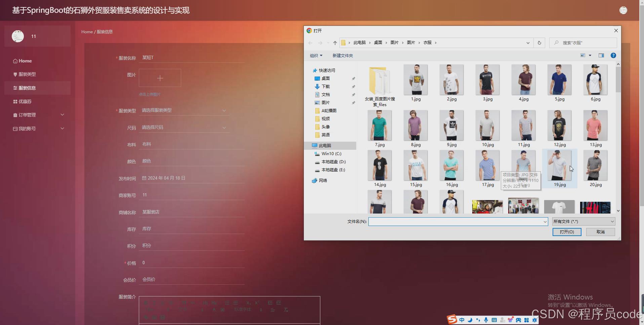Open the file type 所有文件 combo box
Screen dimensions: 644x325
584,222
